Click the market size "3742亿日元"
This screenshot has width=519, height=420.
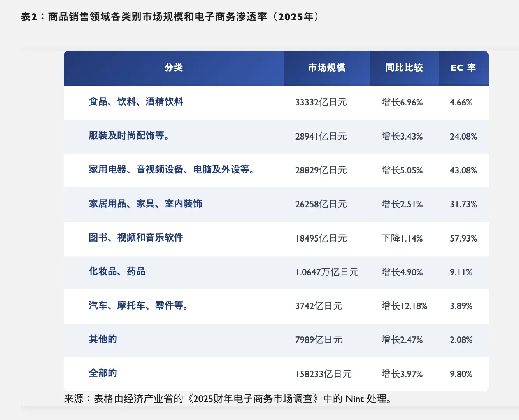pyautogui.click(x=319, y=306)
